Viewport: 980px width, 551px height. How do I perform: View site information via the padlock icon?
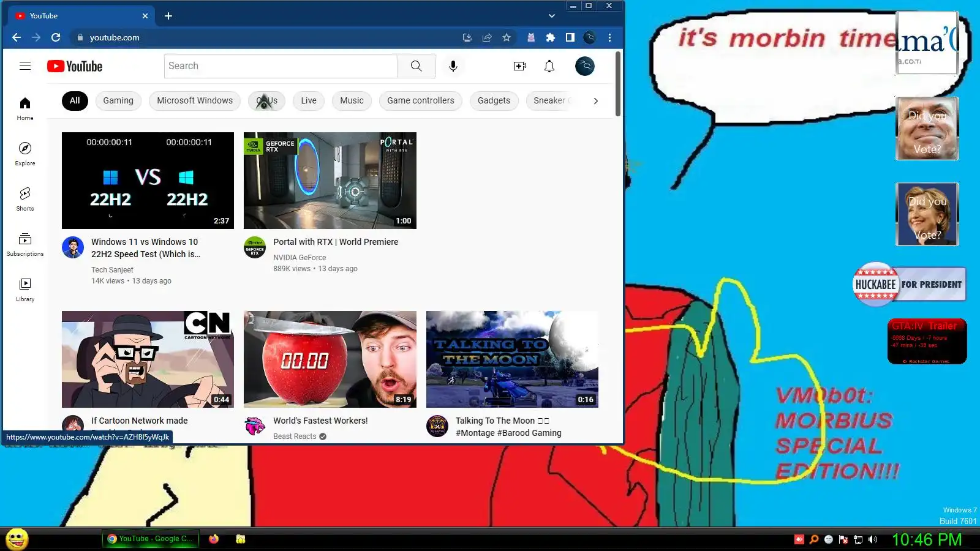point(80,37)
